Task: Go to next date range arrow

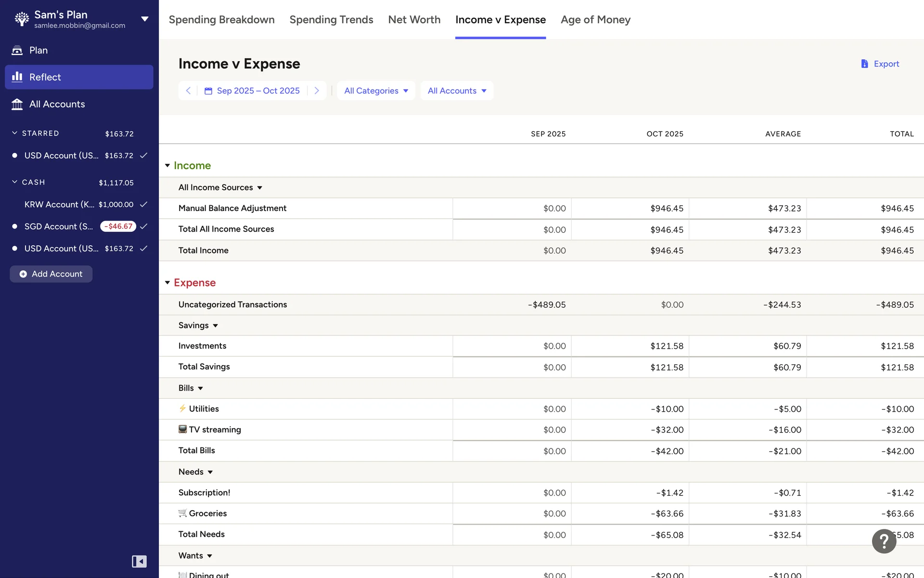Action: pyautogui.click(x=317, y=91)
